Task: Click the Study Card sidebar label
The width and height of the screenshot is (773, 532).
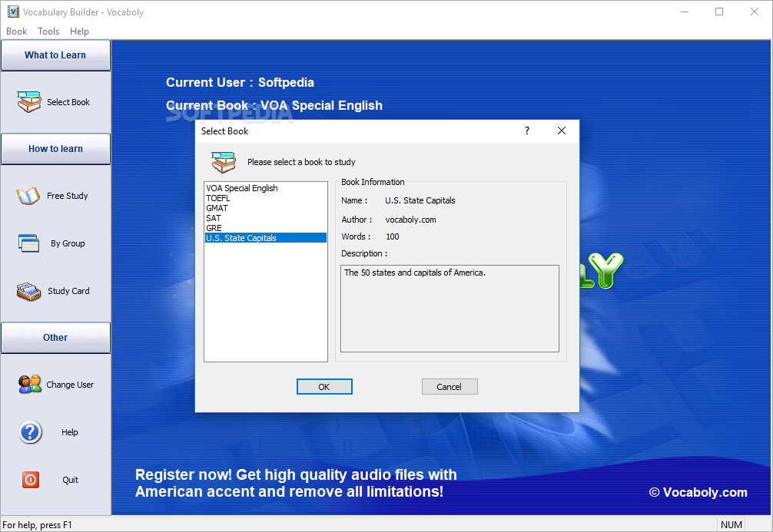Action: [x=68, y=291]
